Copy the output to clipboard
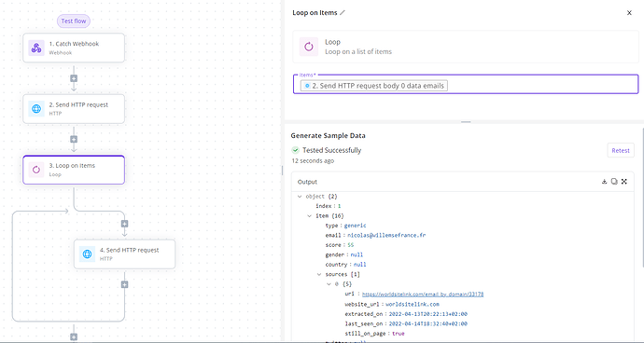The image size is (644, 343). 614,182
